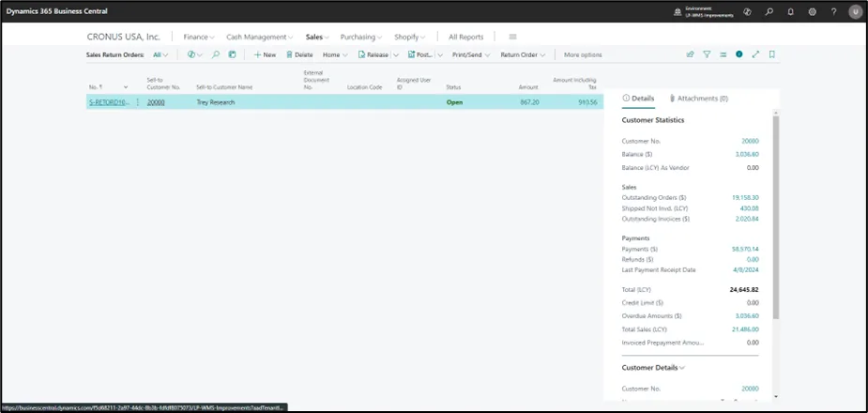Click the Post action
Image resolution: width=868 pixels, height=413 pixels.
pyautogui.click(x=420, y=54)
